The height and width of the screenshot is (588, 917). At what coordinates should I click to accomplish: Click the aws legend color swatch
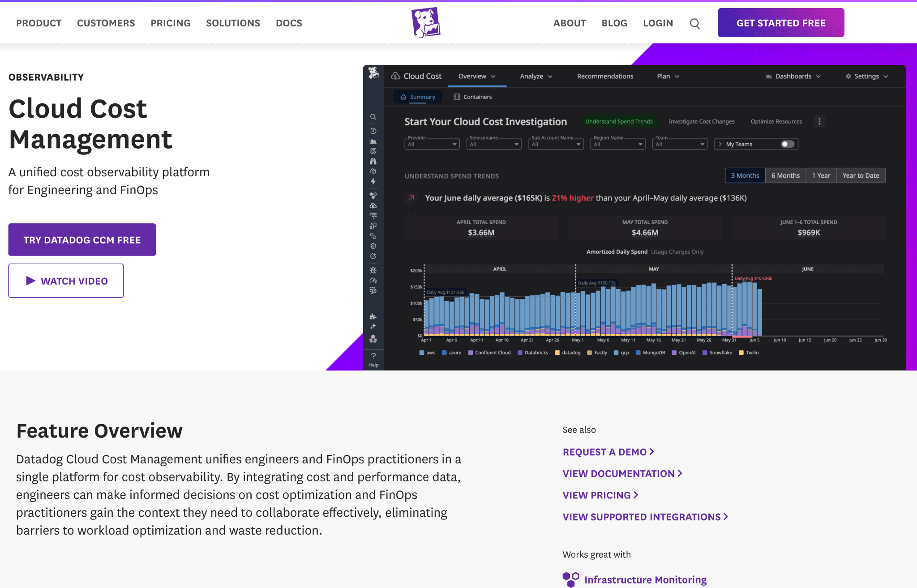(x=422, y=353)
